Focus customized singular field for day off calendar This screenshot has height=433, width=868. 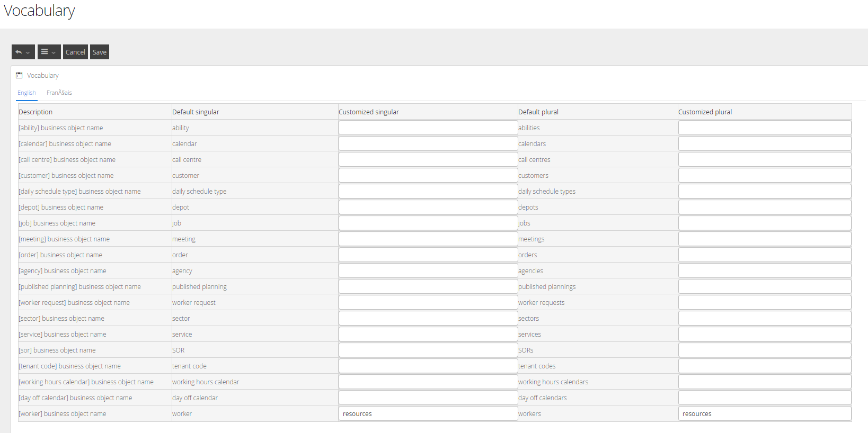428,398
